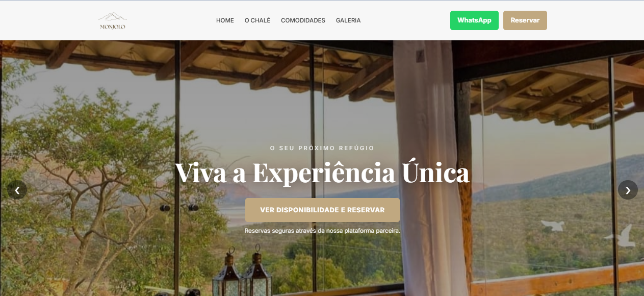This screenshot has width=644, height=296.
Task: Click the heading Viva a Experiência Única
Action: [322, 172]
